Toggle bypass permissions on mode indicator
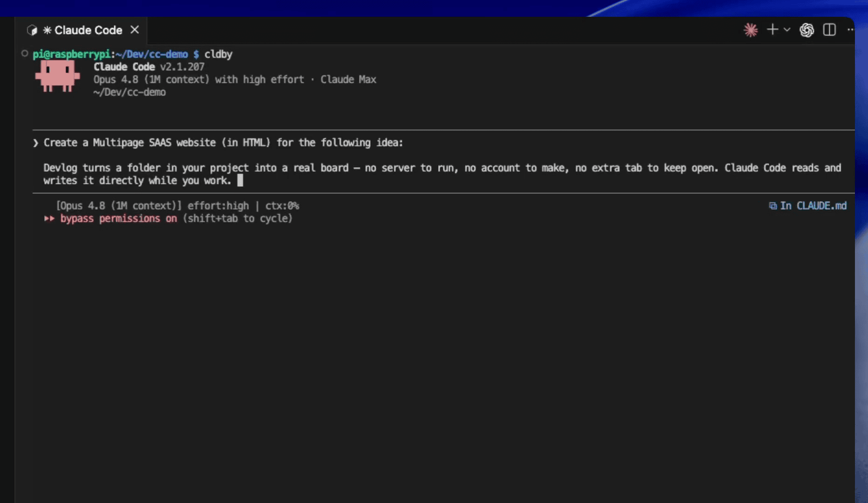 click(118, 218)
